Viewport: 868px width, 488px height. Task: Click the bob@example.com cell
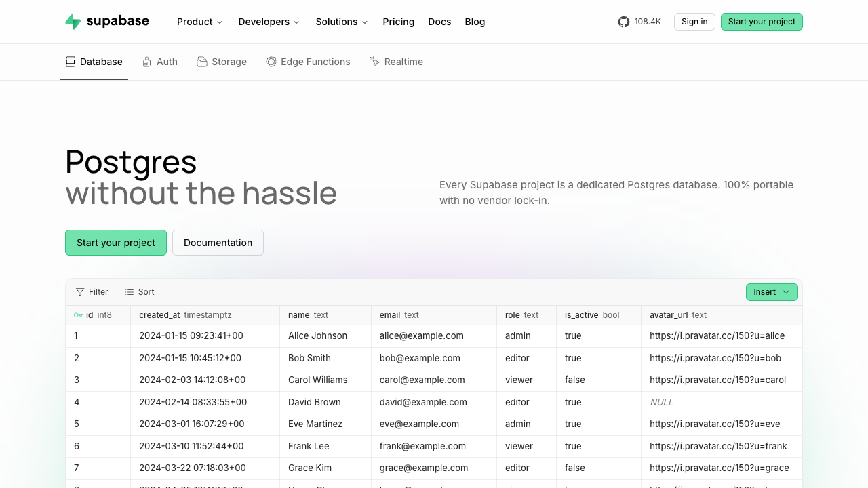pyautogui.click(x=434, y=358)
